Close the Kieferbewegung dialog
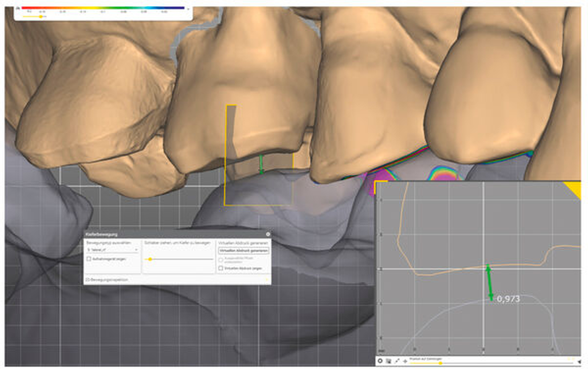The height and width of the screenshot is (374, 588). (x=268, y=234)
